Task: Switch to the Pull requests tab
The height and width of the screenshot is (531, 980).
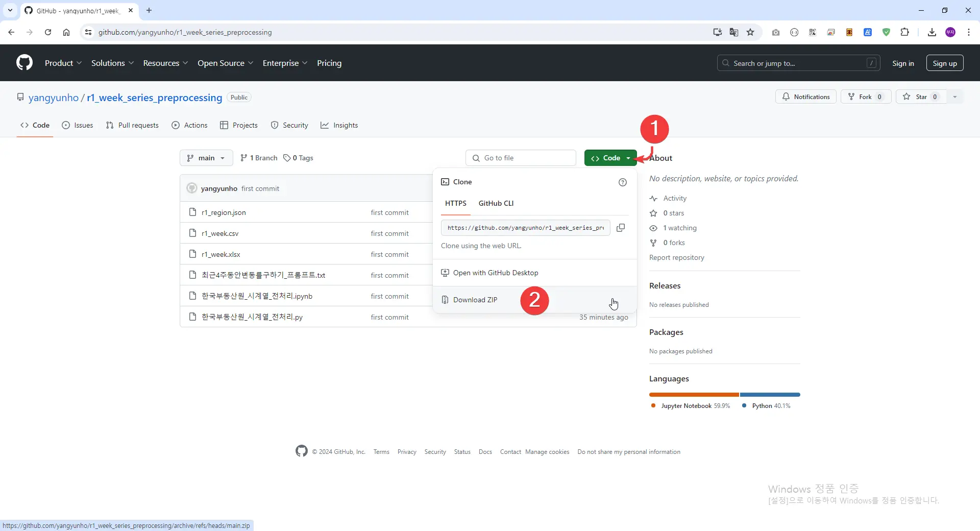Action: click(132, 125)
